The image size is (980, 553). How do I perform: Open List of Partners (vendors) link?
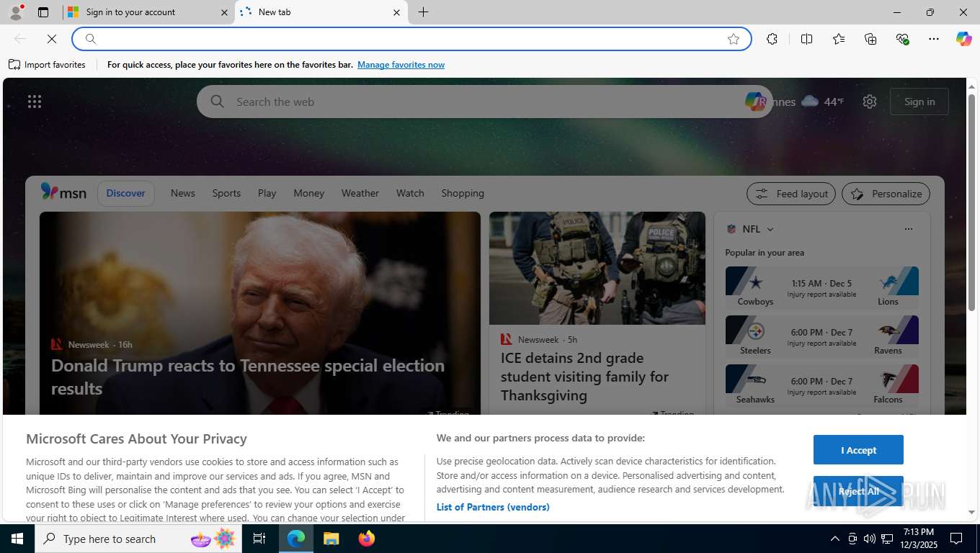(493, 507)
